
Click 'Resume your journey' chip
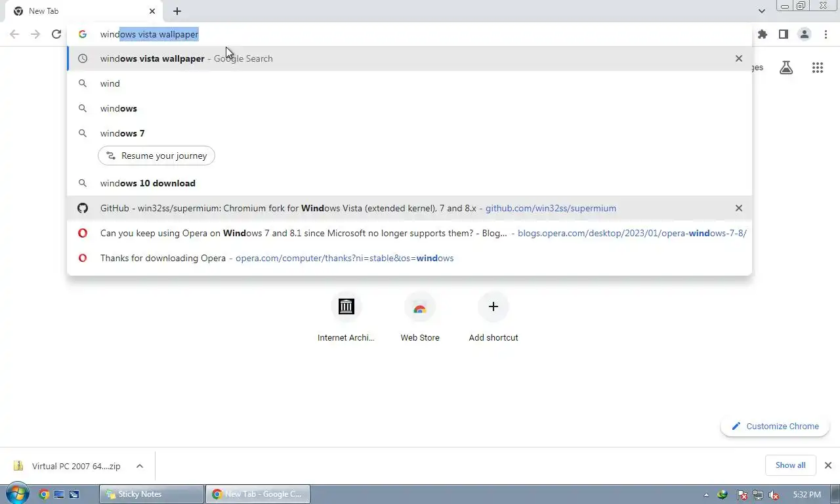coord(156,156)
